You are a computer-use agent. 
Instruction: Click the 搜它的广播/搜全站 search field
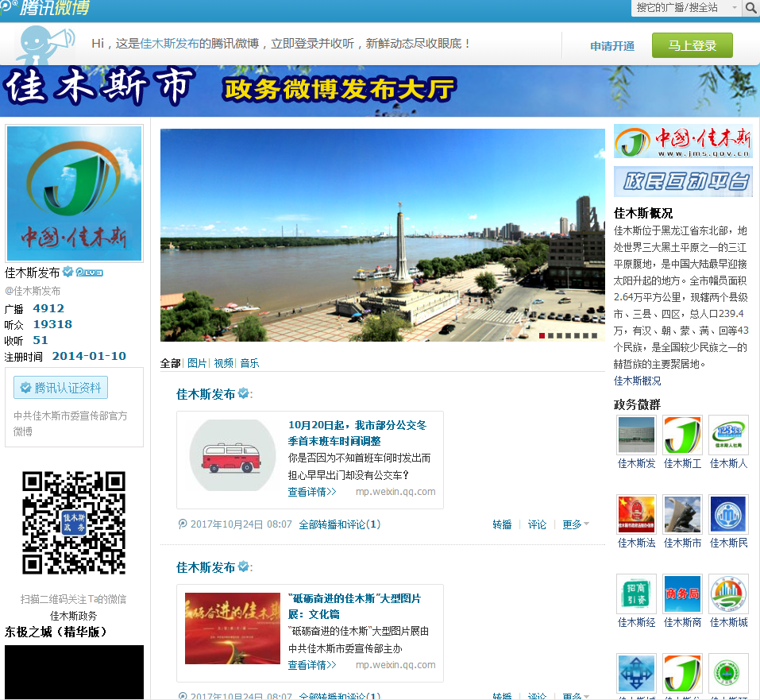(677, 8)
